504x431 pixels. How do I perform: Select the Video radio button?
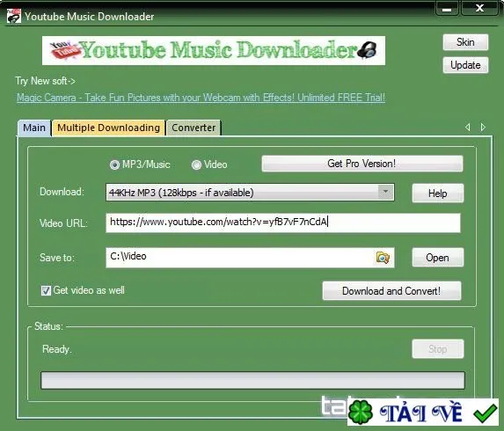pos(196,164)
